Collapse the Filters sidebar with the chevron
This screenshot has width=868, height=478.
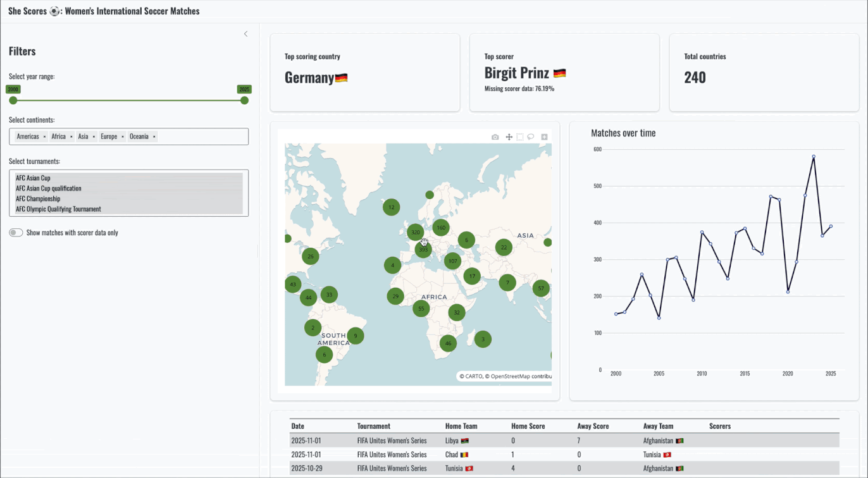point(246,34)
